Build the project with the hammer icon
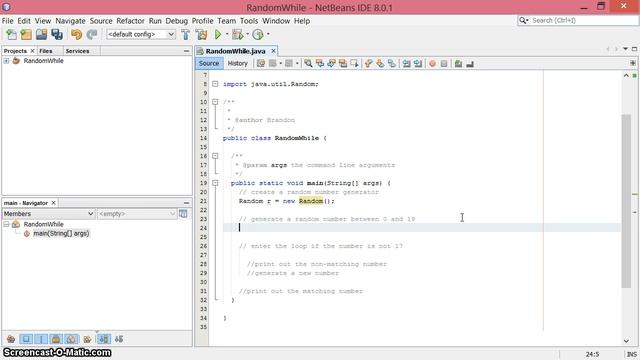The width and height of the screenshot is (640, 360). tap(186, 35)
